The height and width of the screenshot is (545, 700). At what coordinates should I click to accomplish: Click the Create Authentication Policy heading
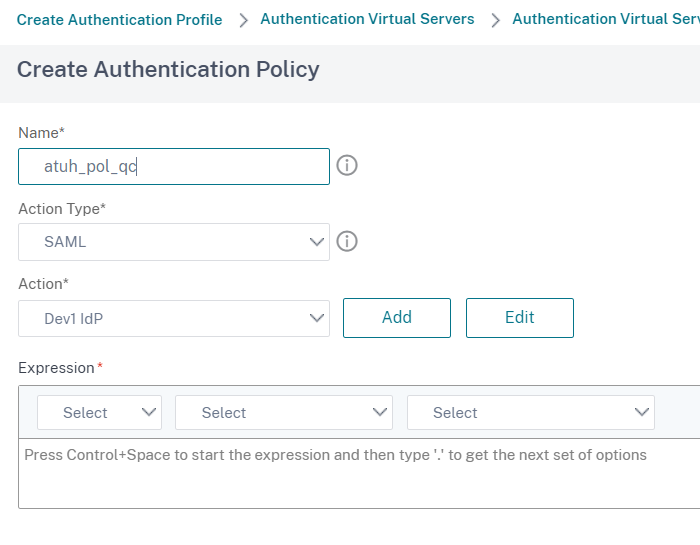point(168,70)
